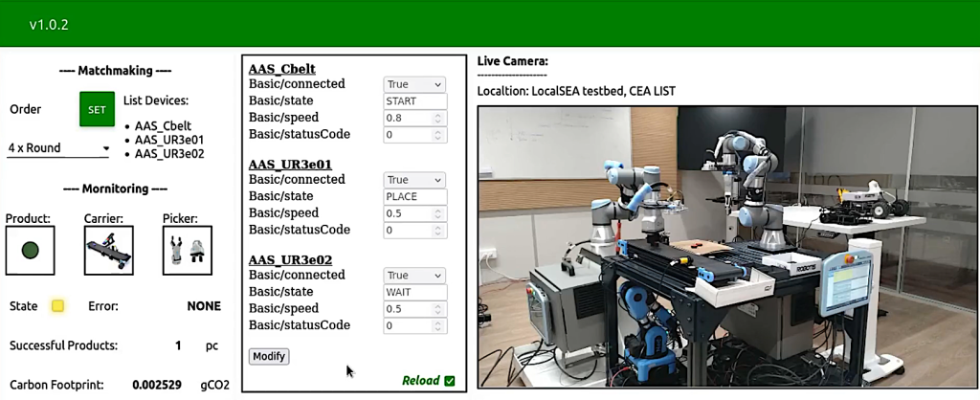Click the Picker gripper icon
The width and height of the screenshot is (980, 400).
click(187, 251)
